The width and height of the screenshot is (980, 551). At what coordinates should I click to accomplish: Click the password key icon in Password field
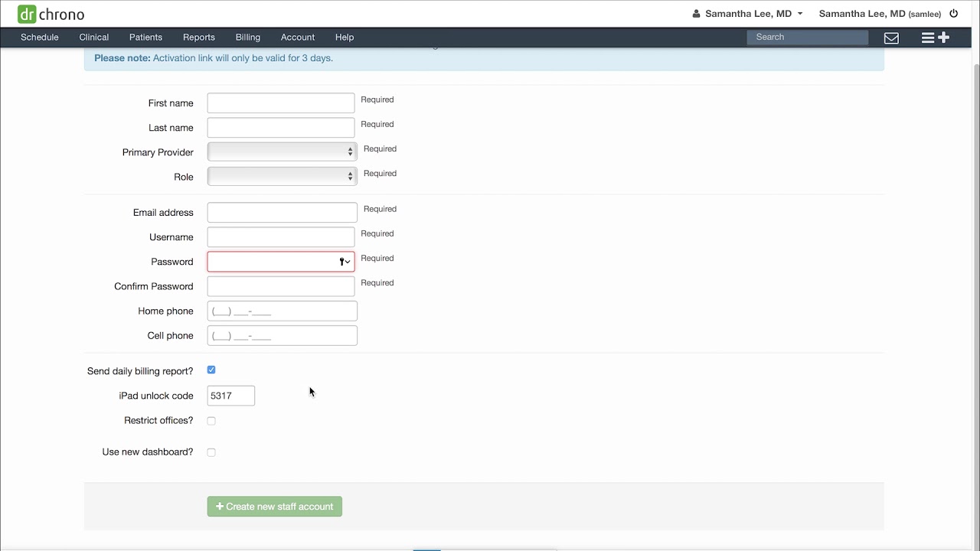[345, 262]
